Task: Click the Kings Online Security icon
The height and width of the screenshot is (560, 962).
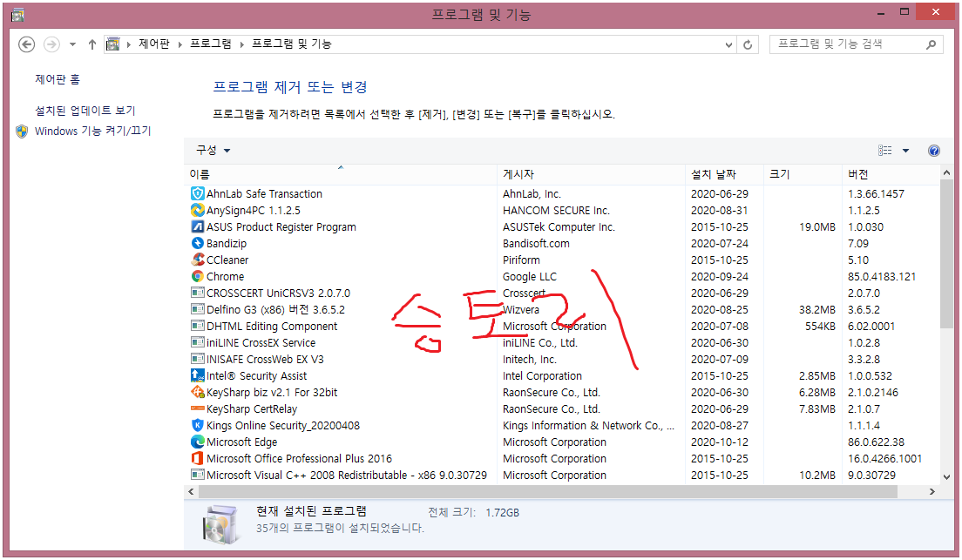Action: [198, 426]
